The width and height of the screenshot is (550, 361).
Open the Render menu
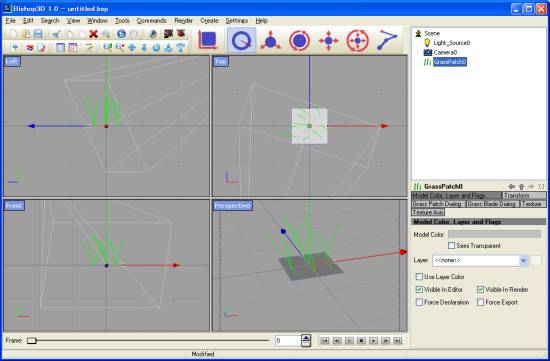tap(183, 21)
